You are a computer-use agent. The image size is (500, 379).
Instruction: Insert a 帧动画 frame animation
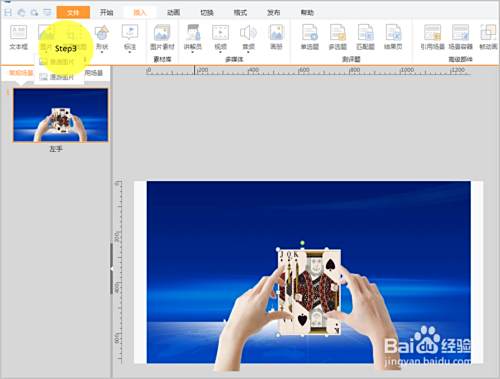pos(488,37)
